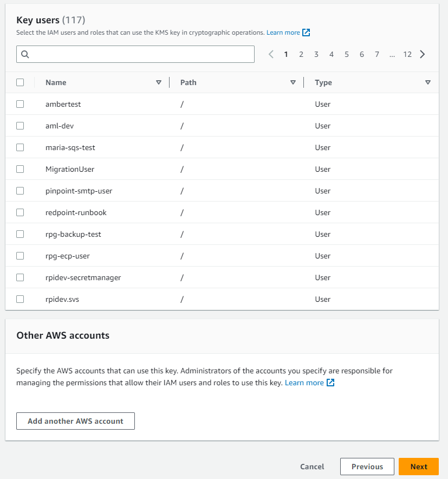Jump to page 3 of users
The height and width of the screenshot is (479, 448).
click(316, 54)
